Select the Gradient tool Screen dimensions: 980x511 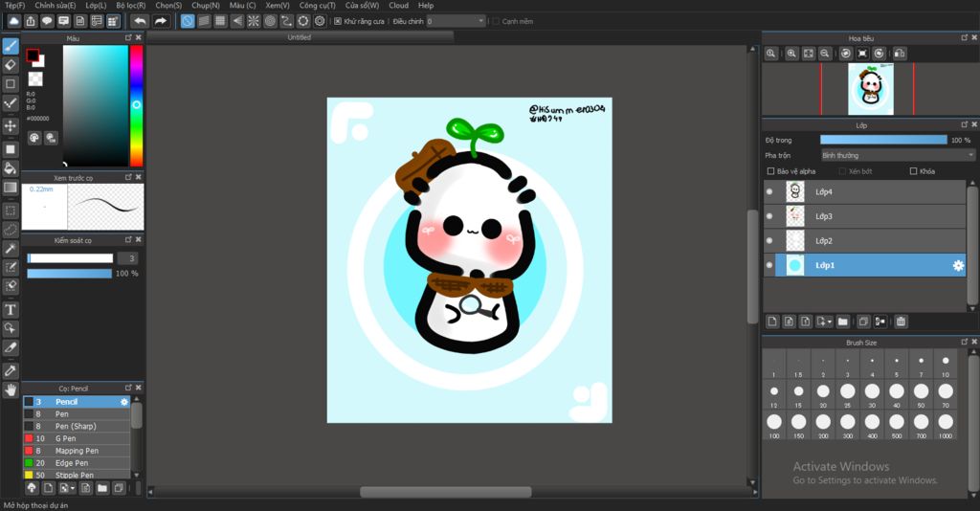(x=11, y=188)
